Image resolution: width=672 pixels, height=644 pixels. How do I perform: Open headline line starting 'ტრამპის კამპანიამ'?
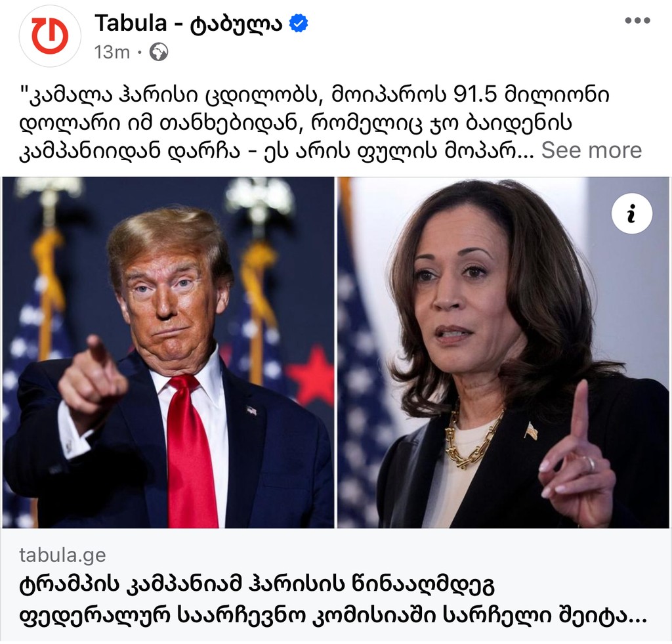coord(257,586)
